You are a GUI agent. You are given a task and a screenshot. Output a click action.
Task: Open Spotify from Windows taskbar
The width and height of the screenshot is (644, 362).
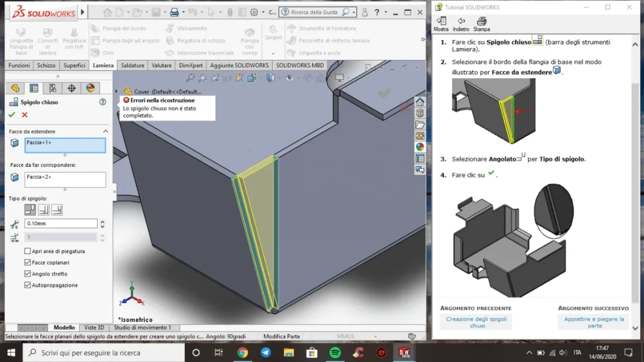pos(335,352)
